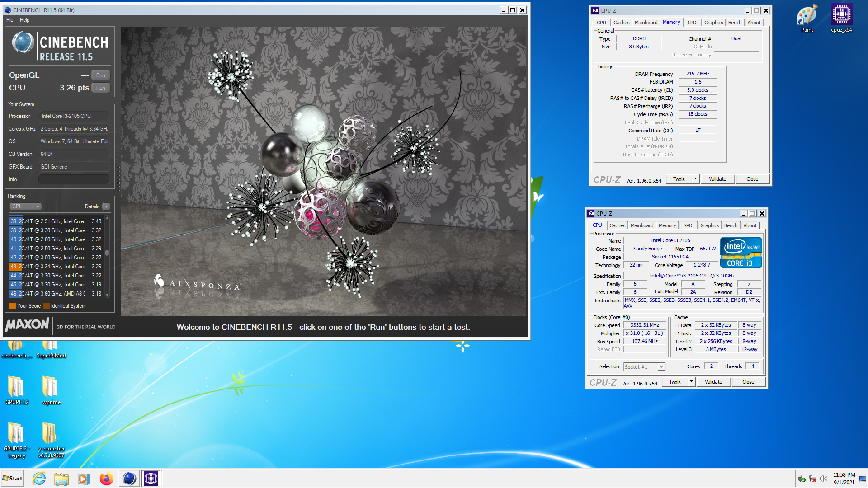The image size is (868, 488).
Task: Expand Tools dropdown arrow in Memory CPU-Z window
Action: coord(695,179)
